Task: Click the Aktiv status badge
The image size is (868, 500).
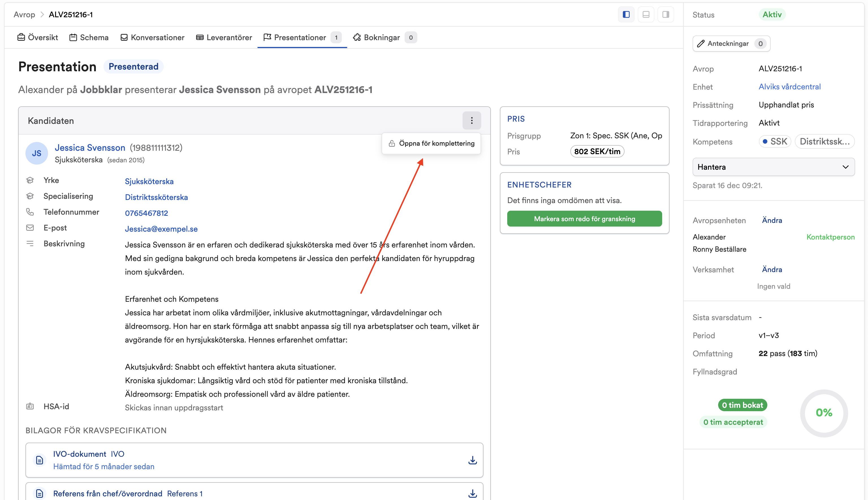Action: click(x=772, y=14)
